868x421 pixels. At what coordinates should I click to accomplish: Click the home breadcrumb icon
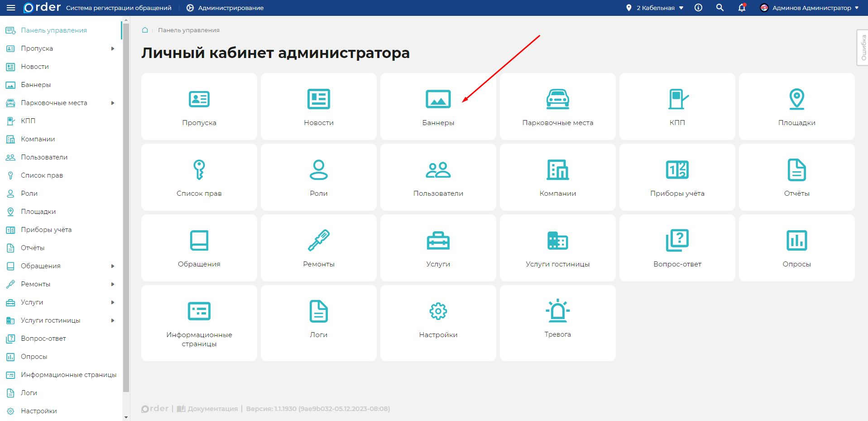tap(145, 30)
